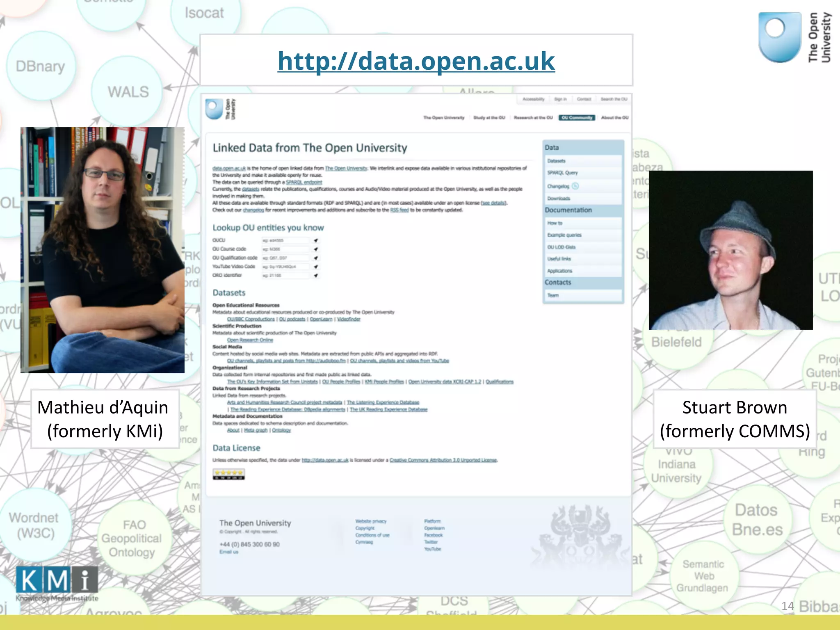Open Useful links in the sidebar

(584, 259)
